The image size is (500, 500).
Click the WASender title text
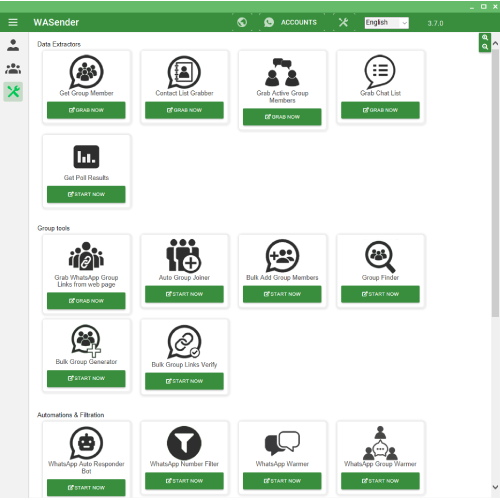(56, 22)
